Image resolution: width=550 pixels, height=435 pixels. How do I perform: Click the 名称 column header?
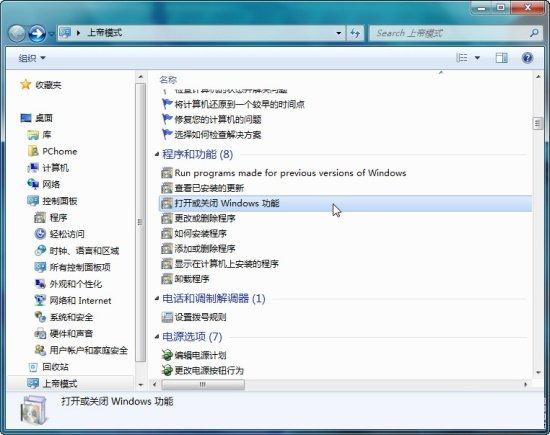click(x=168, y=80)
